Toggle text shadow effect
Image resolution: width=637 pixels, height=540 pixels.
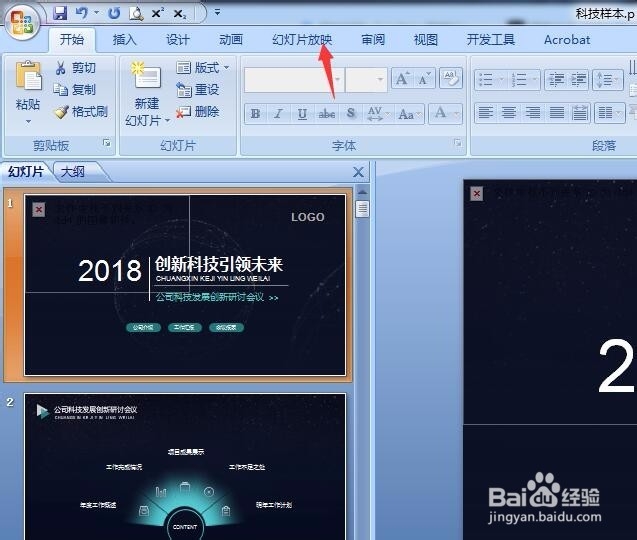point(351,113)
